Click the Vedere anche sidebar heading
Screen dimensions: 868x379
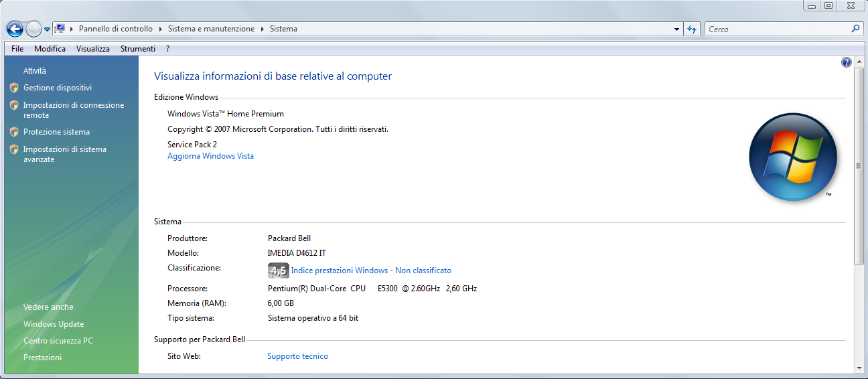point(48,307)
